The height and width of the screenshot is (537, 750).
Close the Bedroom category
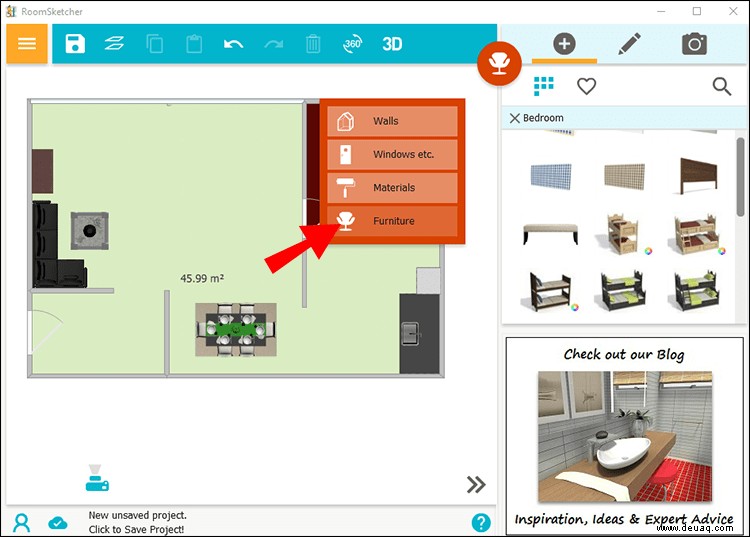pos(515,118)
